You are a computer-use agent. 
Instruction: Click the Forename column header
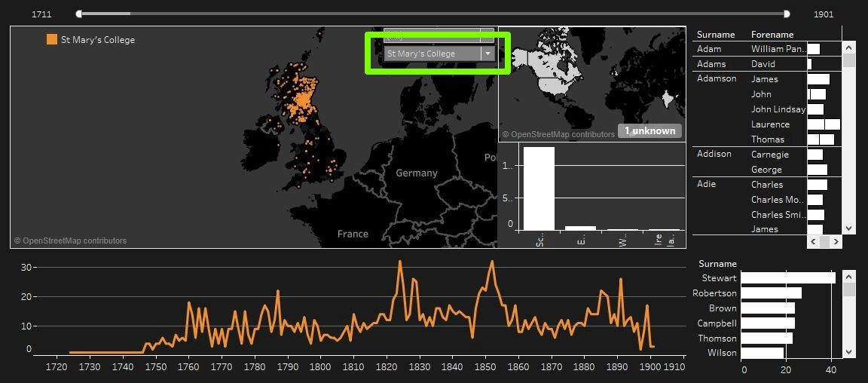(772, 35)
